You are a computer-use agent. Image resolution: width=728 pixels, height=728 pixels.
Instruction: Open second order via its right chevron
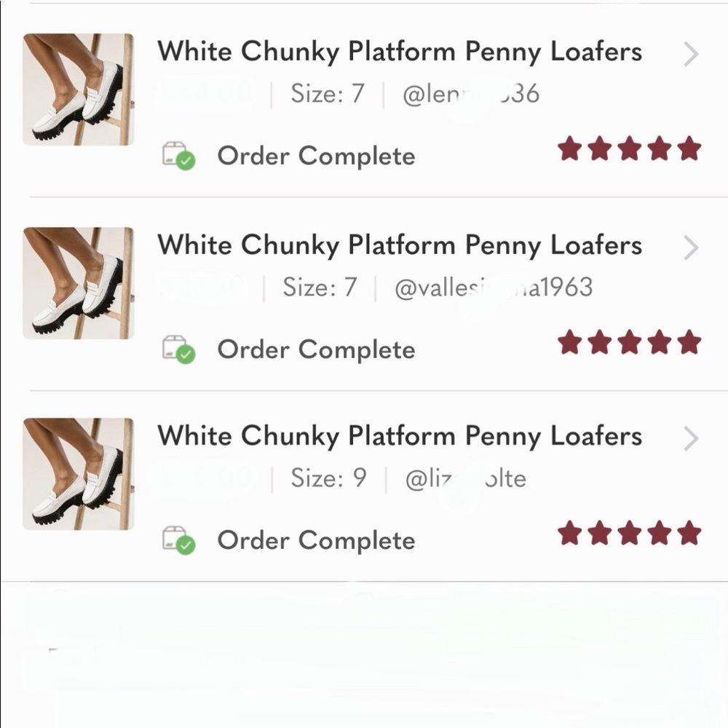pos(691,248)
